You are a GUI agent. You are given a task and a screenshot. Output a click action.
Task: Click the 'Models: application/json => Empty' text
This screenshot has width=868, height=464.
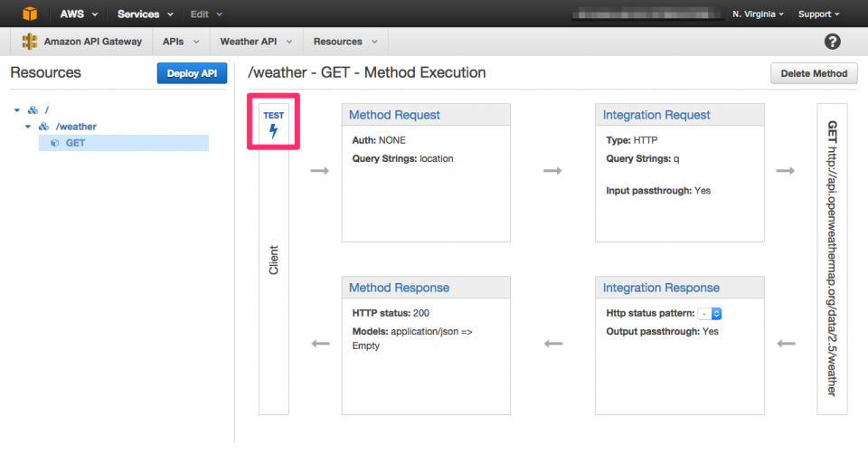[412, 338]
